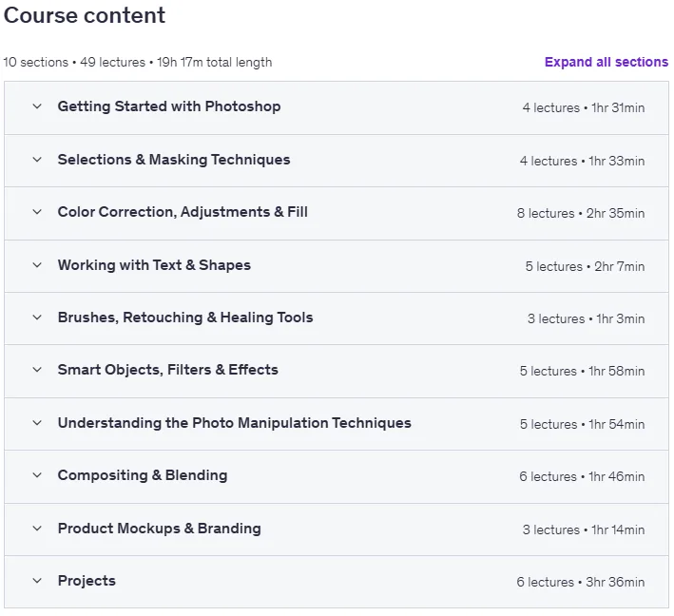This screenshot has width=674, height=616.
Task: Expand the Projects section chevron
Action: tap(37, 581)
